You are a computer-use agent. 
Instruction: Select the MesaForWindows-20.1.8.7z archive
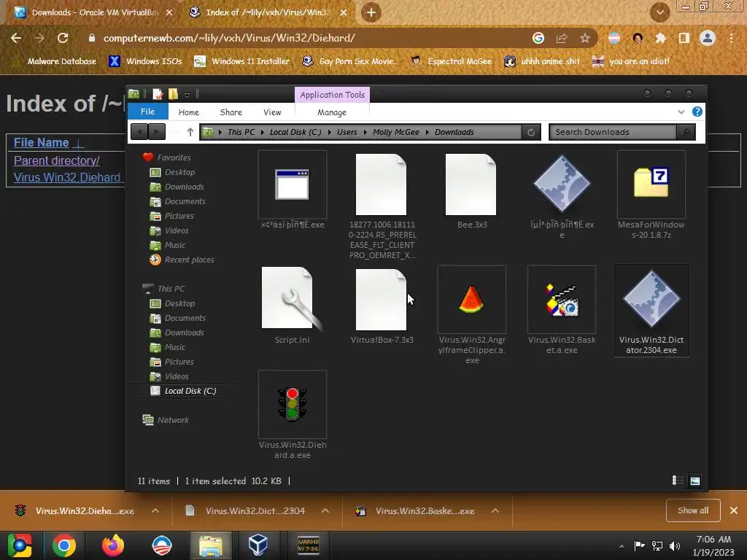651,184
